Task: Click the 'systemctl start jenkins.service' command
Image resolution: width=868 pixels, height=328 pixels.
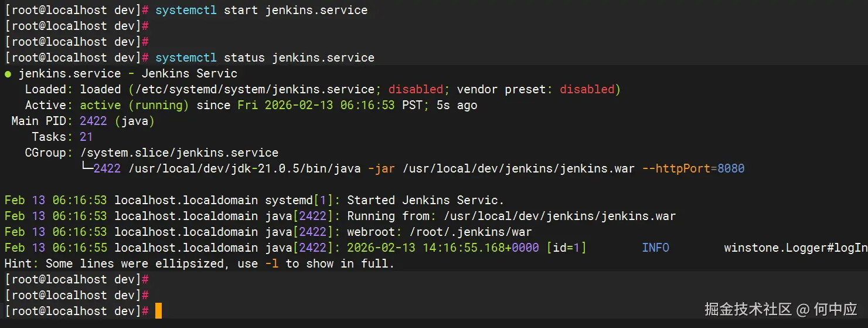Action: pyautogui.click(x=261, y=10)
